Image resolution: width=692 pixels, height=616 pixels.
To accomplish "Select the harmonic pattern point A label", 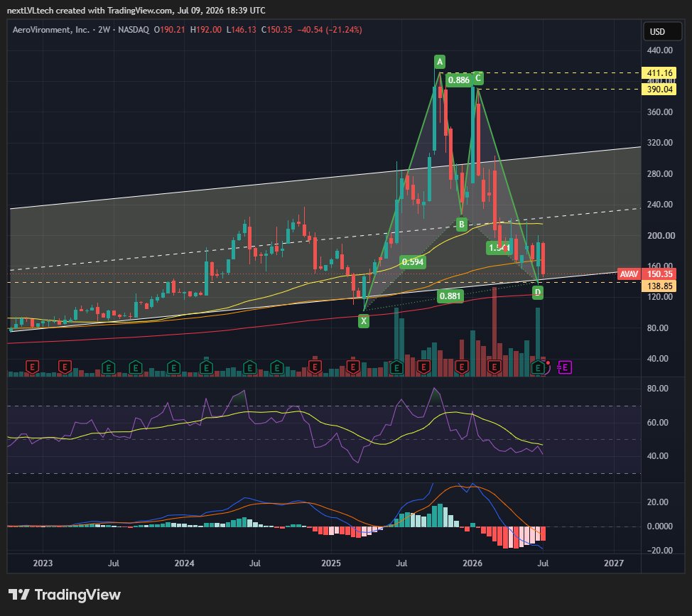I will point(440,62).
